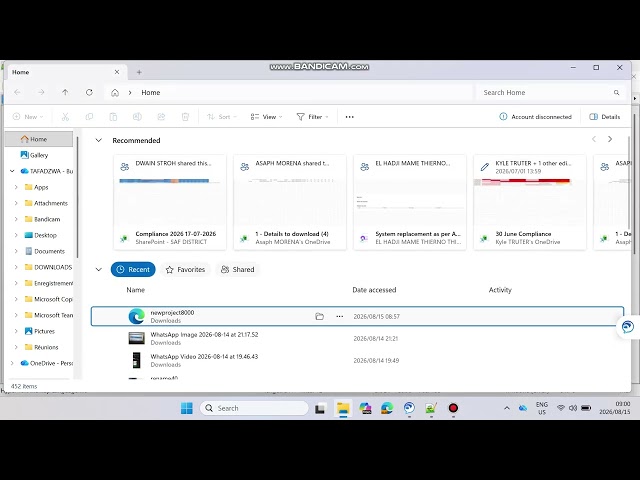Open the View dropdown
Viewport: 640px width, 480px height.
tap(266, 117)
